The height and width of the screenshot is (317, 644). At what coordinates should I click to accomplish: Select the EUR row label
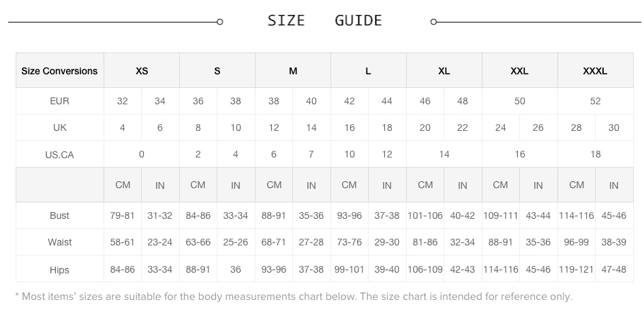(59, 101)
